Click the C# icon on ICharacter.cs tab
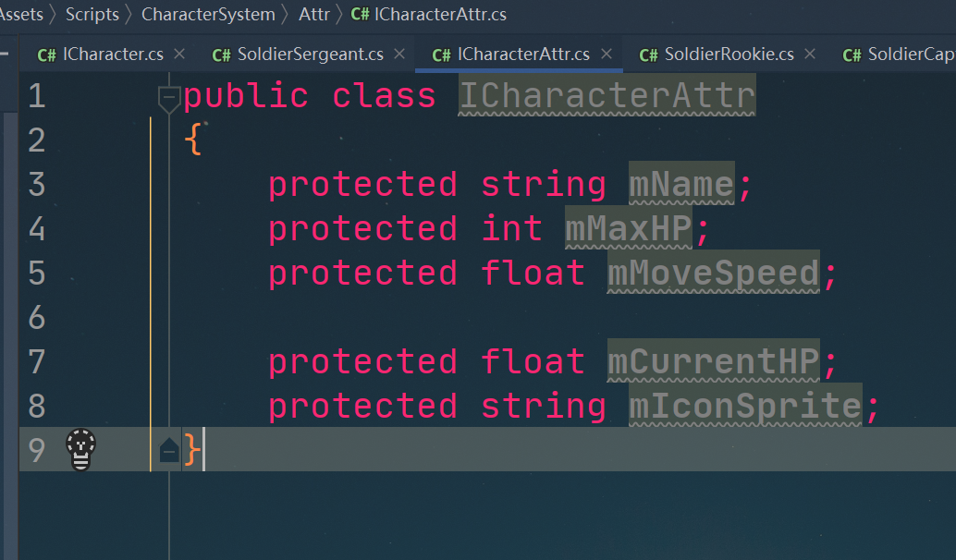Image resolution: width=956 pixels, height=560 pixels. [x=46, y=55]
